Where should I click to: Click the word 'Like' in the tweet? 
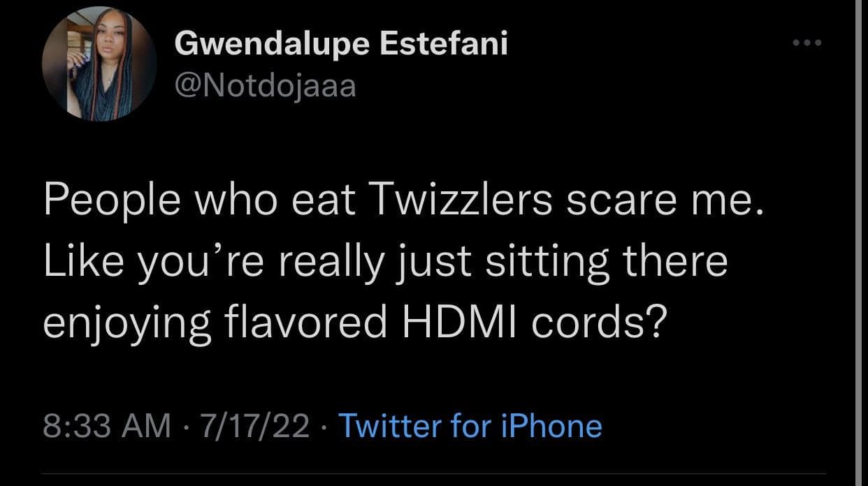tap(79, 260)
